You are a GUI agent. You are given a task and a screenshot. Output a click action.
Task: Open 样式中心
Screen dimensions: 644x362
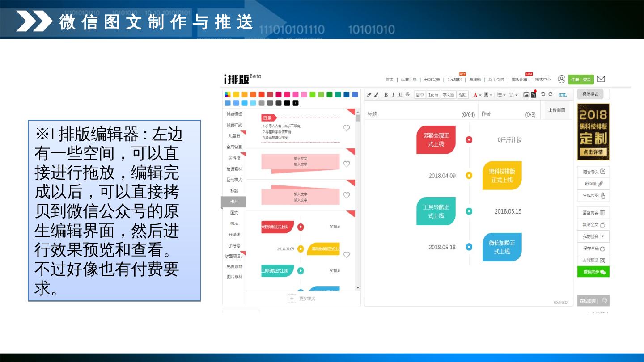coord(543,80)
